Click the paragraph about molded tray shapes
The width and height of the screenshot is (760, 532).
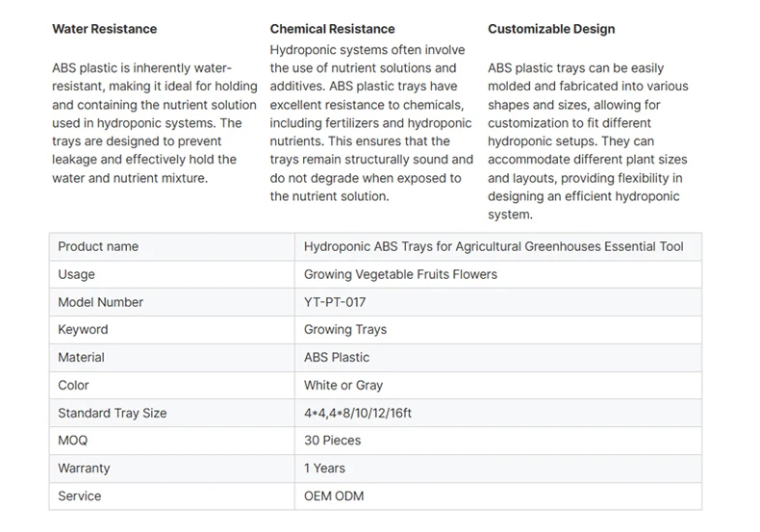589,141
